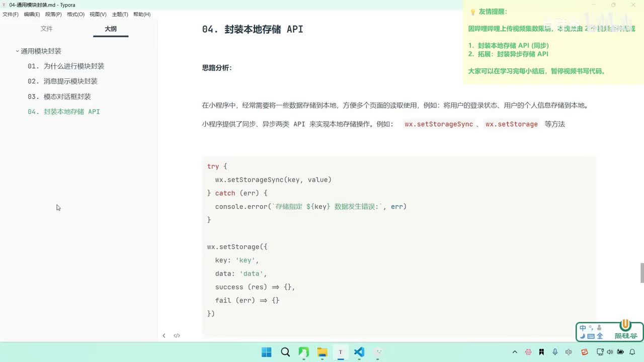Click the Sogou S input tray icon
Screen dimensions: 644x362
[x=584, y=352]
